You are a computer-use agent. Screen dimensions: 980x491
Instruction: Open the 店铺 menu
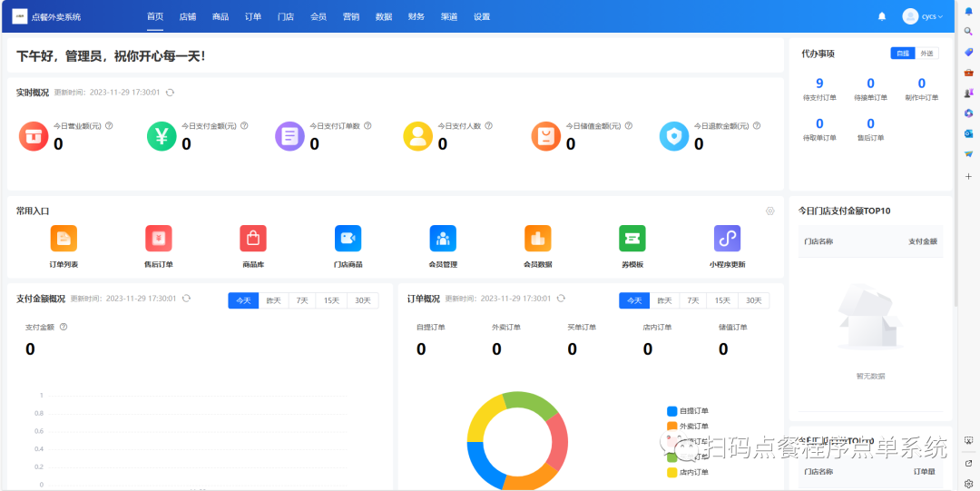(x=188, y=17)
